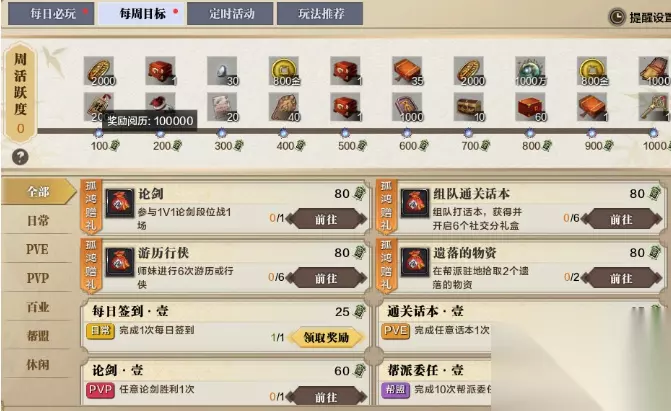Click the 1000万 orb reward icon above 800
The image size is (671, 411).
coord(530,71)
